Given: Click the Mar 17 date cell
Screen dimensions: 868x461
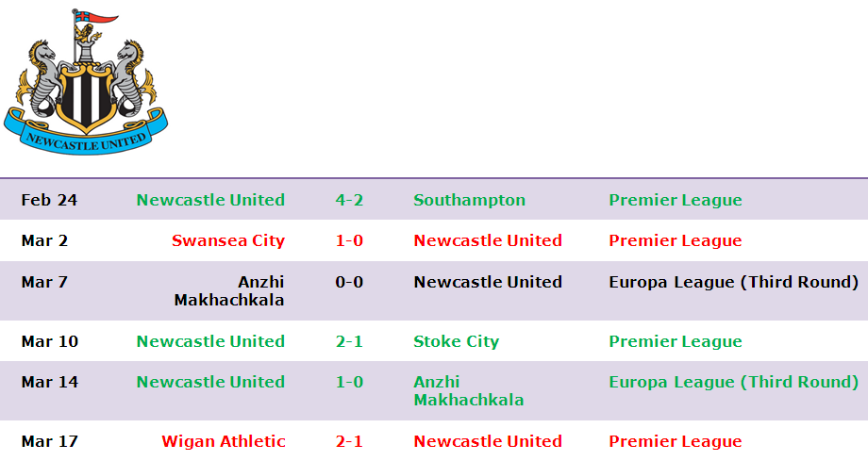Looking at the screenshot, I should (50, 441).
